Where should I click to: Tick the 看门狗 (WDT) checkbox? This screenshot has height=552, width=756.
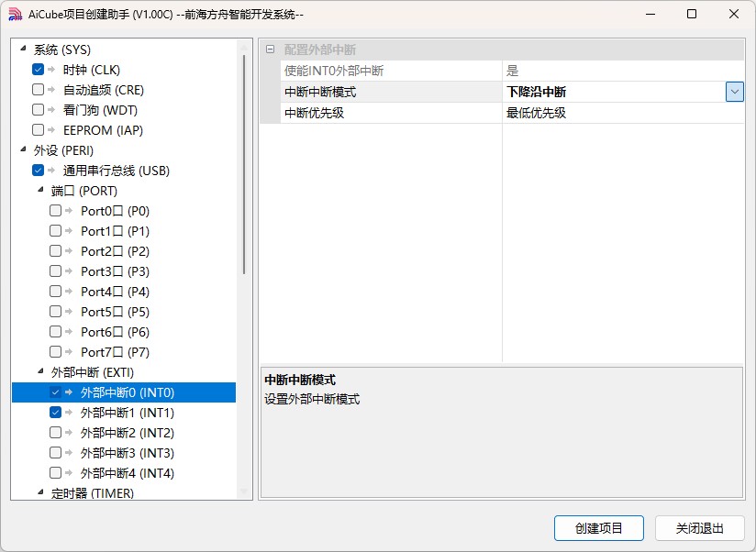pyautogui.click(x=39, y=110)
